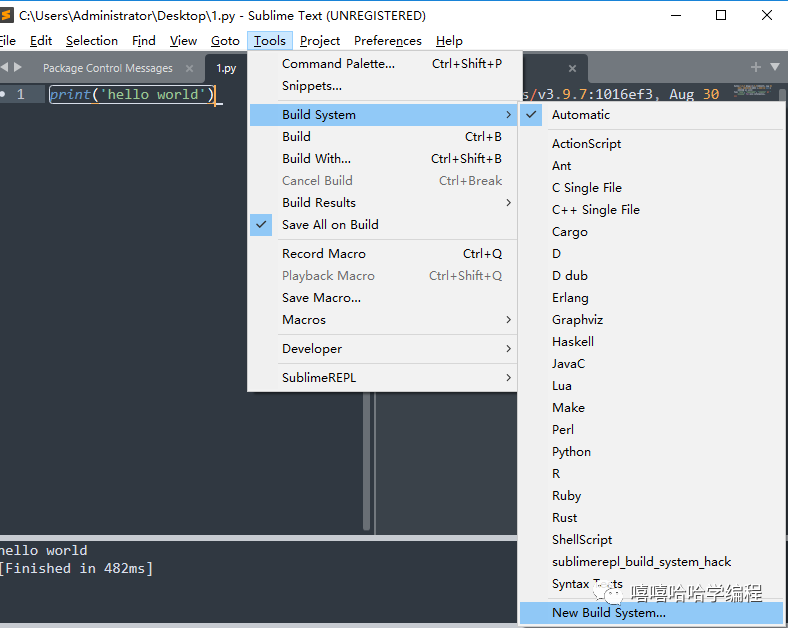Select the D build system
The width and height of the screenshot is (788, 628).
(x=651, y=254)
